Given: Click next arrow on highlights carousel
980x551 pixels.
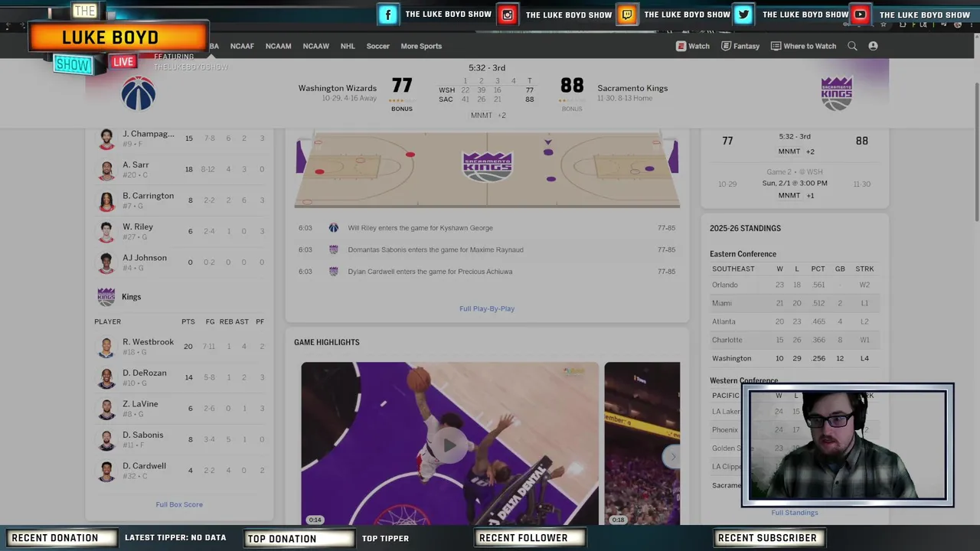Looking at the screenshot, I should (x=673, y=457).
